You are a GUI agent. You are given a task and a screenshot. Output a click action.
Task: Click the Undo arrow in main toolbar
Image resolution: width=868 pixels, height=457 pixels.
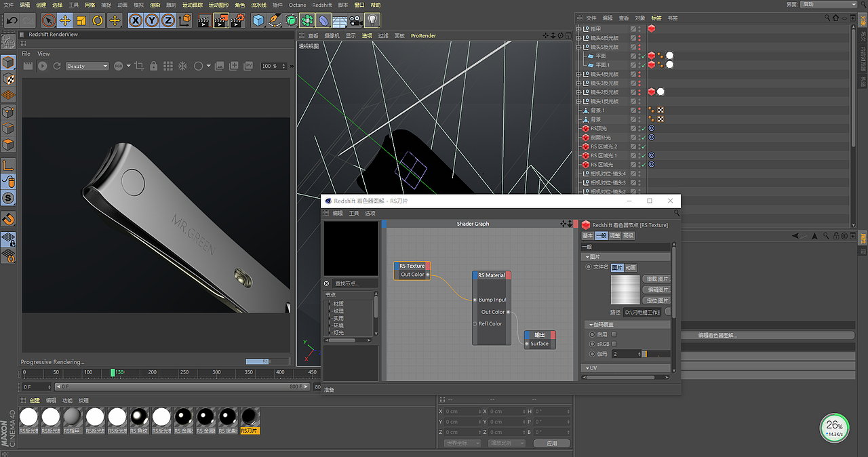pyautogui.click(x=11, y=20)
